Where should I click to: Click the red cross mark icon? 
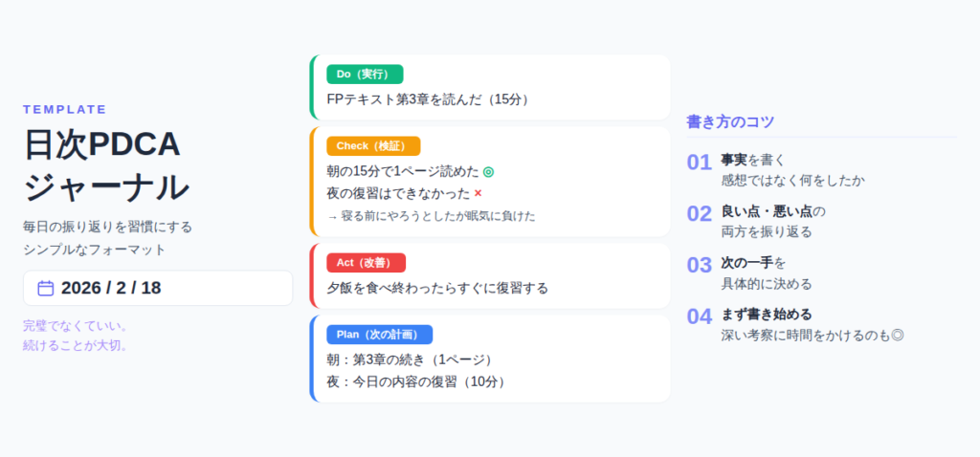coord(478,193)
